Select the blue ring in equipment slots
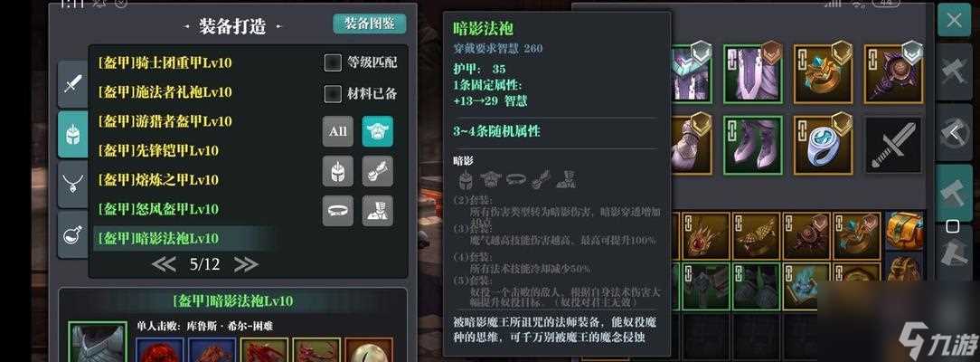 [824, 145]
